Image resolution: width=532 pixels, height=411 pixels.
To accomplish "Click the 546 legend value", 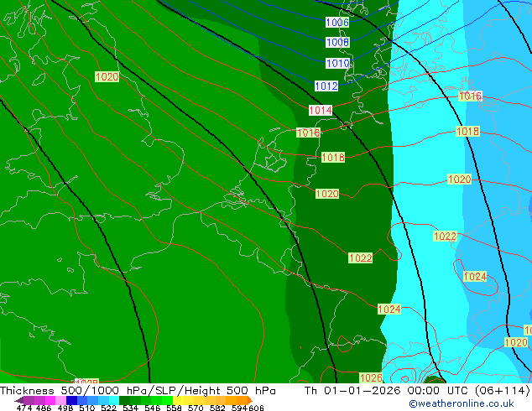I will coord(153,408).
